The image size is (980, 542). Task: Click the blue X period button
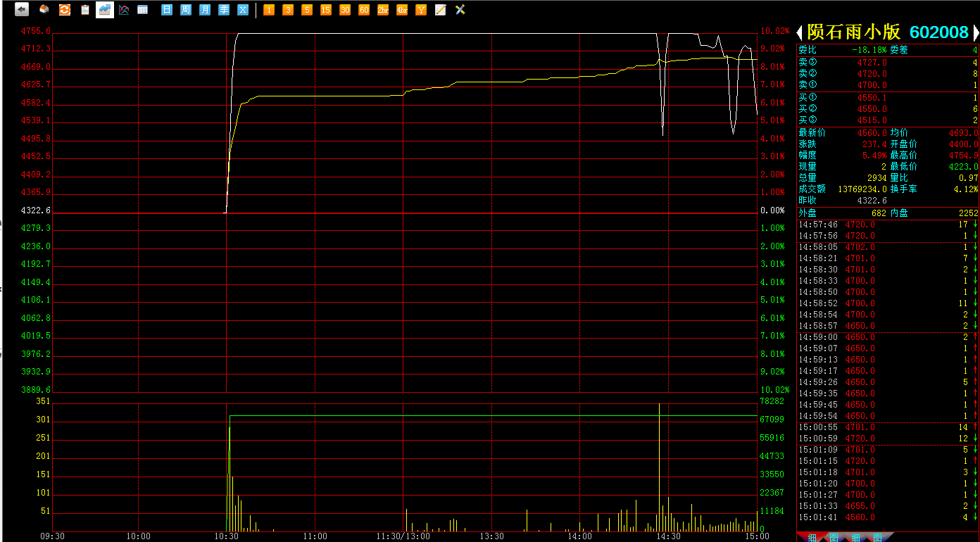(243, 10)
